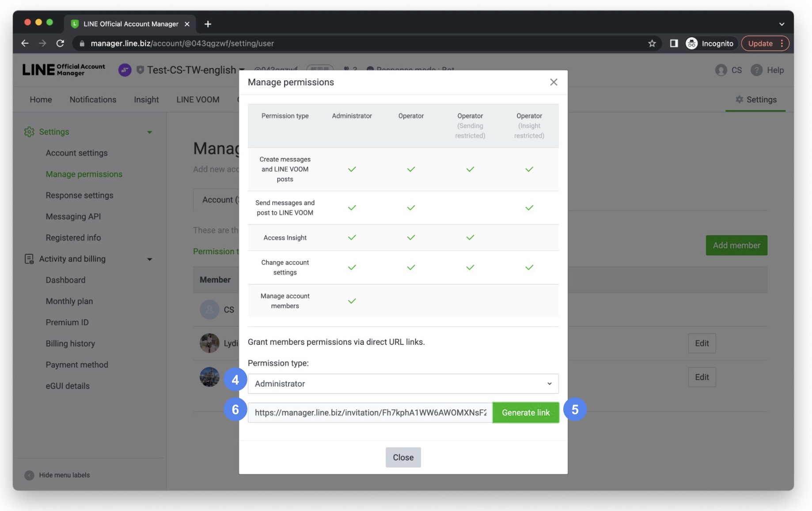
Task: Click the CS member avatar
Action: pos(209,309)
